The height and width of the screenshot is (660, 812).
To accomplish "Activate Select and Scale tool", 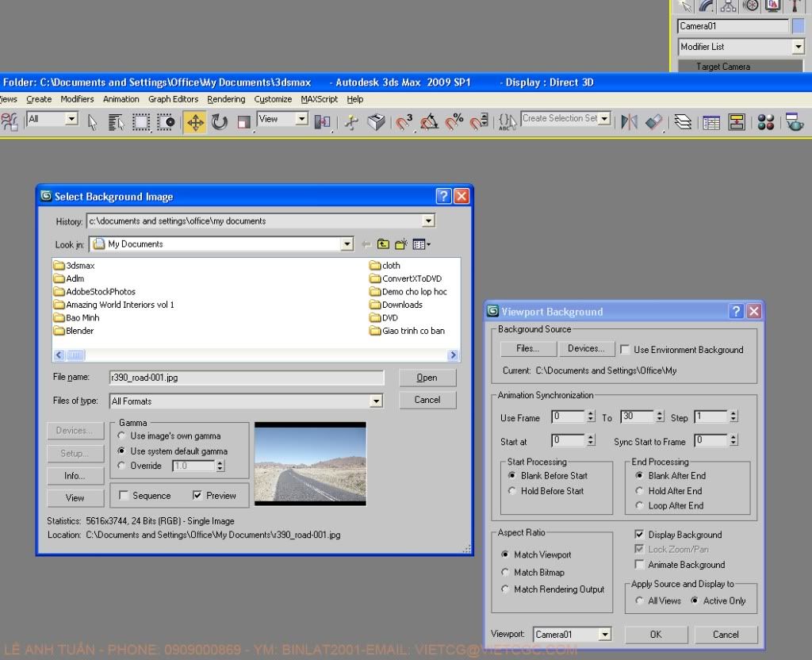I will click(243, 122).
